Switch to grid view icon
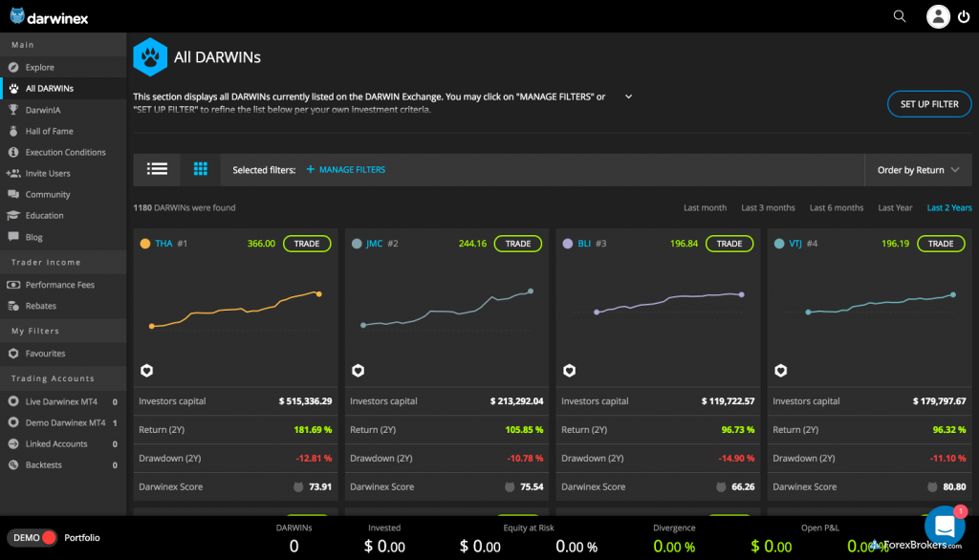 200,169
